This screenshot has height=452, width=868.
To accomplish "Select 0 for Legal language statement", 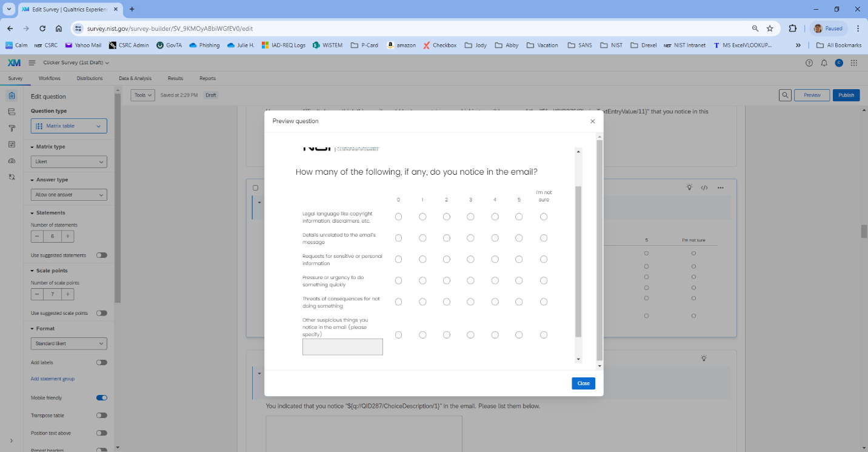I will (398, 217).
